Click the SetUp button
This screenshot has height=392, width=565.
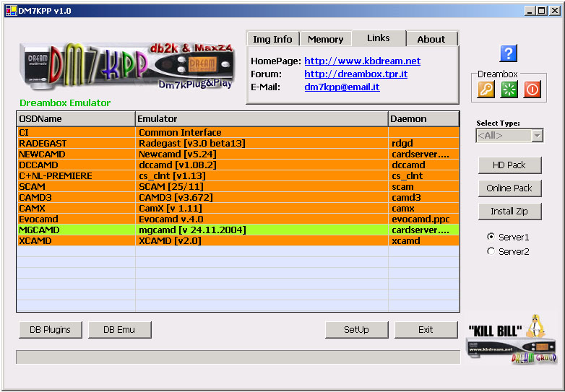click(x=357, y=330)
